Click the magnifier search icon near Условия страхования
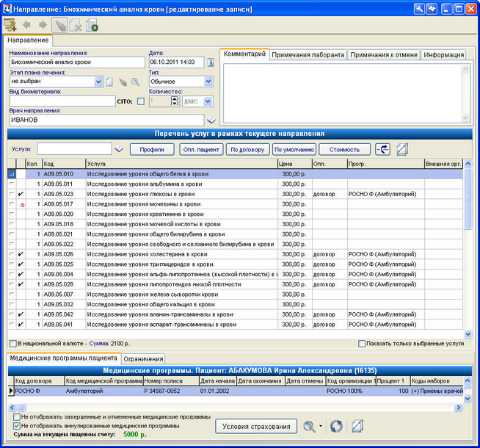480x448 pixels. 309,426
